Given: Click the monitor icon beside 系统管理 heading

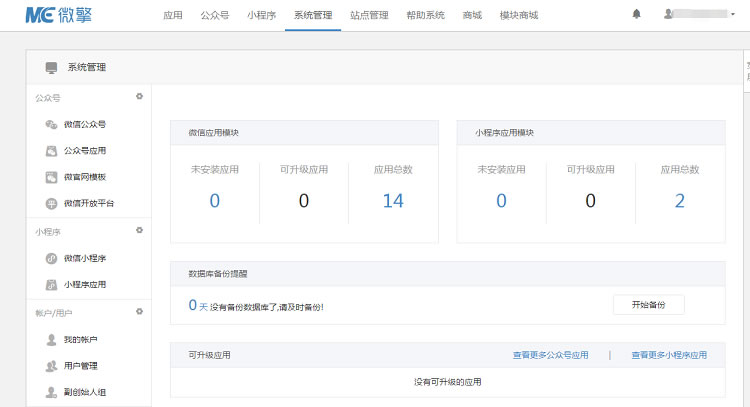Looking at the screenshot, I should 51,67.
